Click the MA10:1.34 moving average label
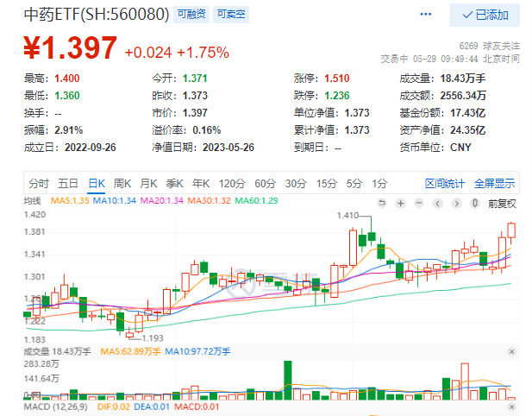The height and width of the screenshot is (416, 532). coord(115,201)
